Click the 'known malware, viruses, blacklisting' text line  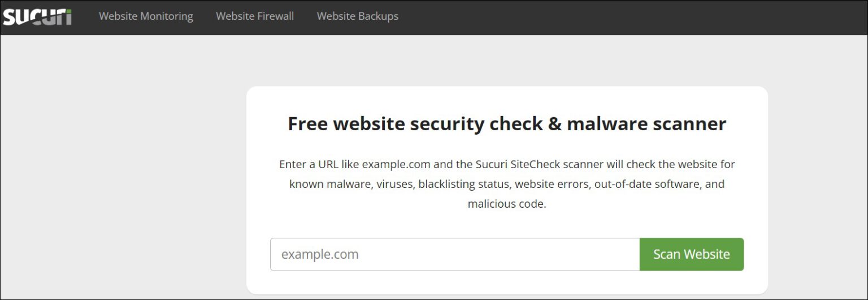[507, 185]
